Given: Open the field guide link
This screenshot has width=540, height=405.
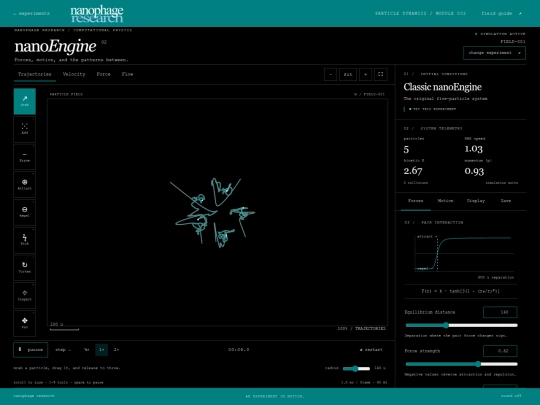Looking at the screenshot, I should pyautogui.click(x=501, y=13).
